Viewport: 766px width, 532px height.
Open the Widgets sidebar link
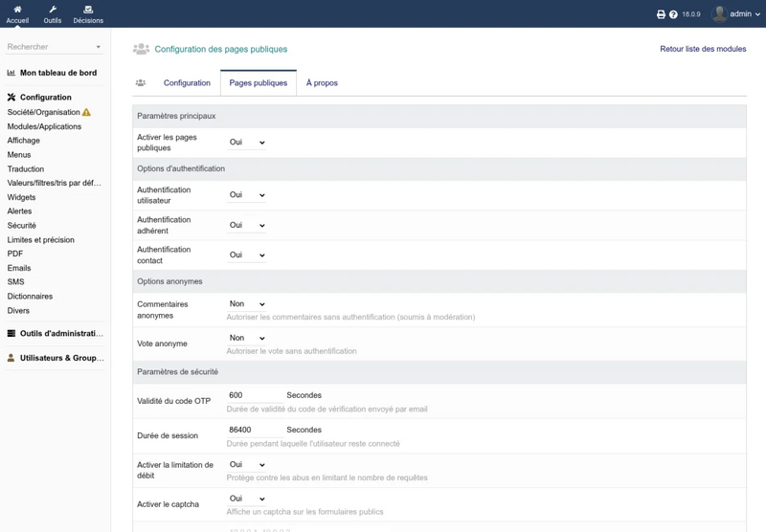[21, 197]
